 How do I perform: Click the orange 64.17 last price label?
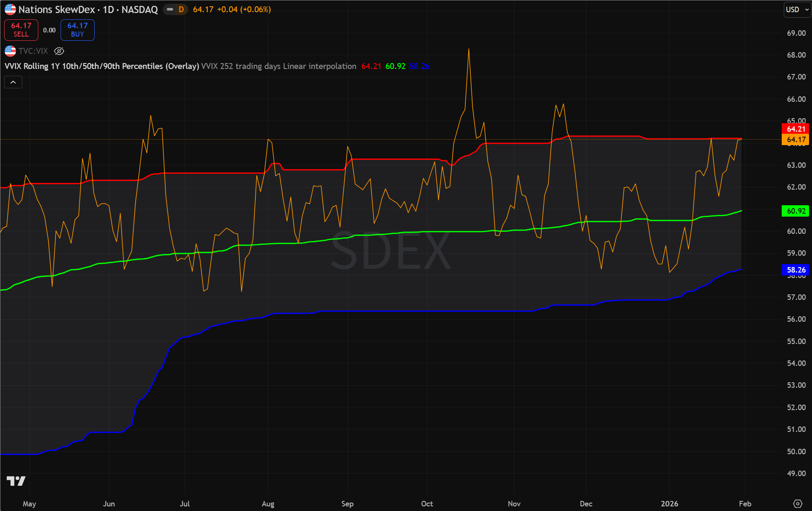[796, 140]
